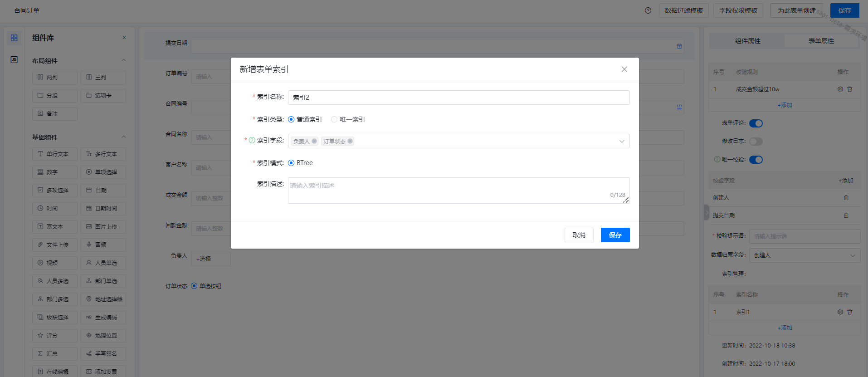Expand the 索引字段 dropdown
This screenshot has width=868, height=377.
pos(622,141)
